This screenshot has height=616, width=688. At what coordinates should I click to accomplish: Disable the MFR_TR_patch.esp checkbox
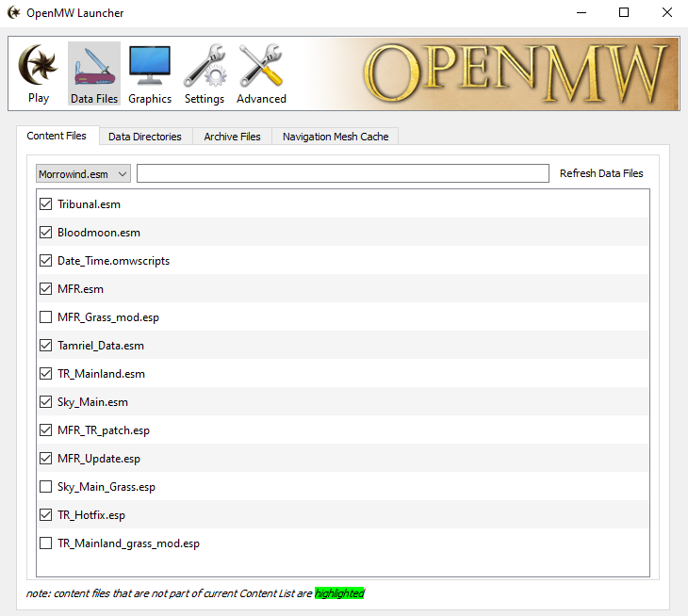coord(45,430)
